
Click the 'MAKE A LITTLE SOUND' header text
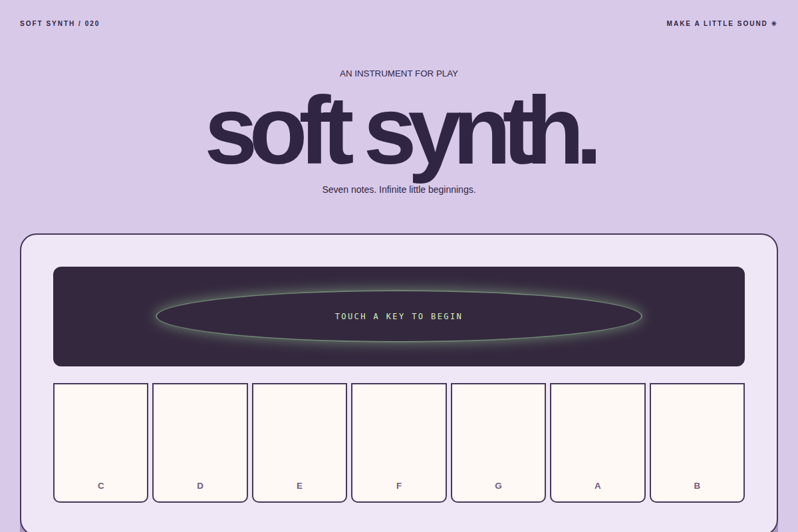[722, 23]
